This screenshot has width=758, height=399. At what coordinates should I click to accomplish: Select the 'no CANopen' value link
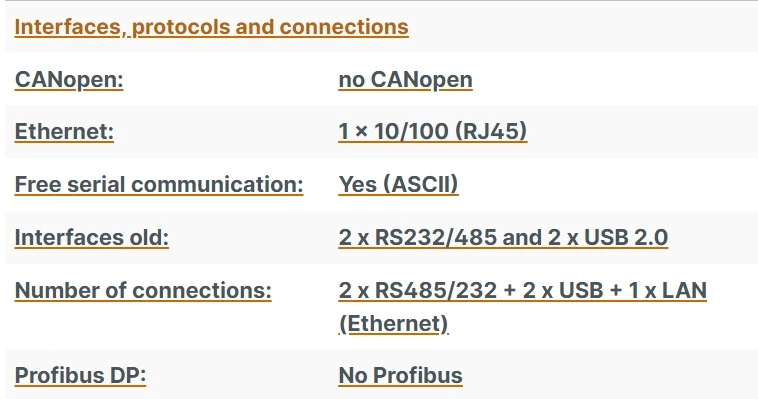(406, 80)
